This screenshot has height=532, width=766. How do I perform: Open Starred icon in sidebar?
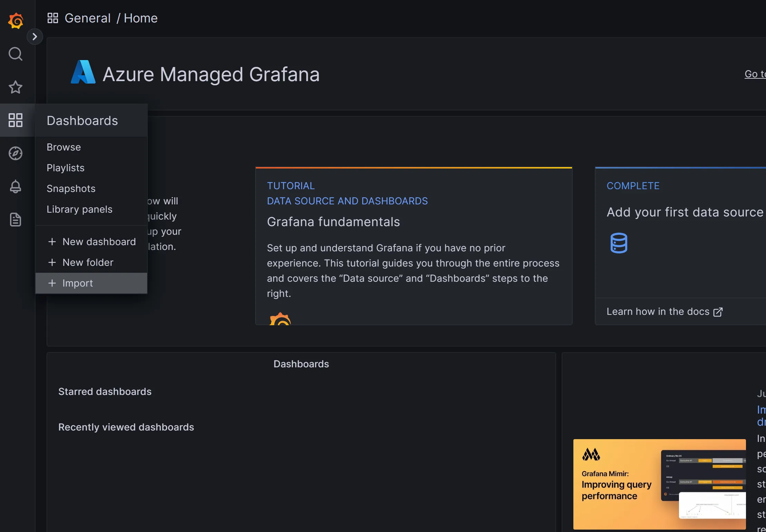[16, 87]
